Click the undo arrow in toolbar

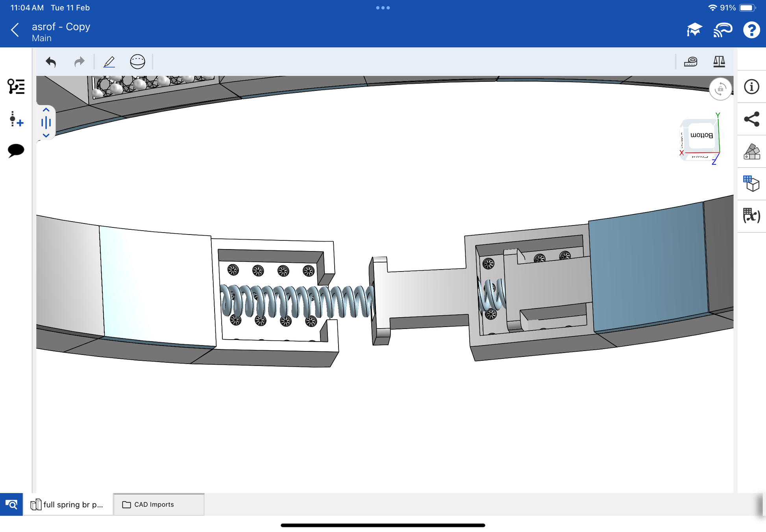pyautogui.click(x=51, y=62)
